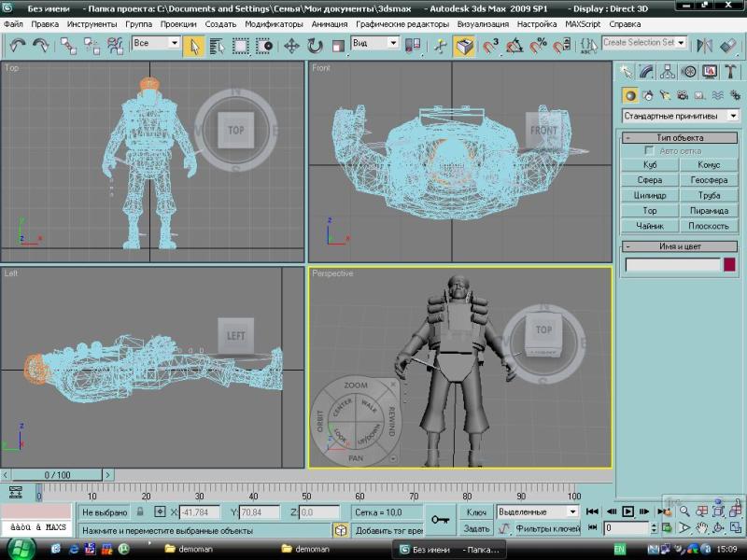Open the Mirror tool

coord(704,44)
